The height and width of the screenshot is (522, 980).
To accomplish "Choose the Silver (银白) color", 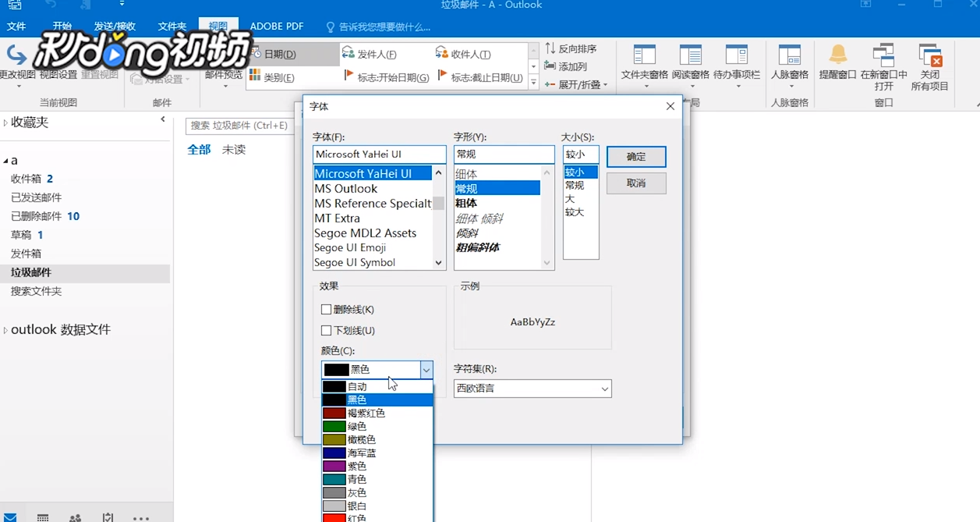I will pyautogui.click(x=377, y=506).
